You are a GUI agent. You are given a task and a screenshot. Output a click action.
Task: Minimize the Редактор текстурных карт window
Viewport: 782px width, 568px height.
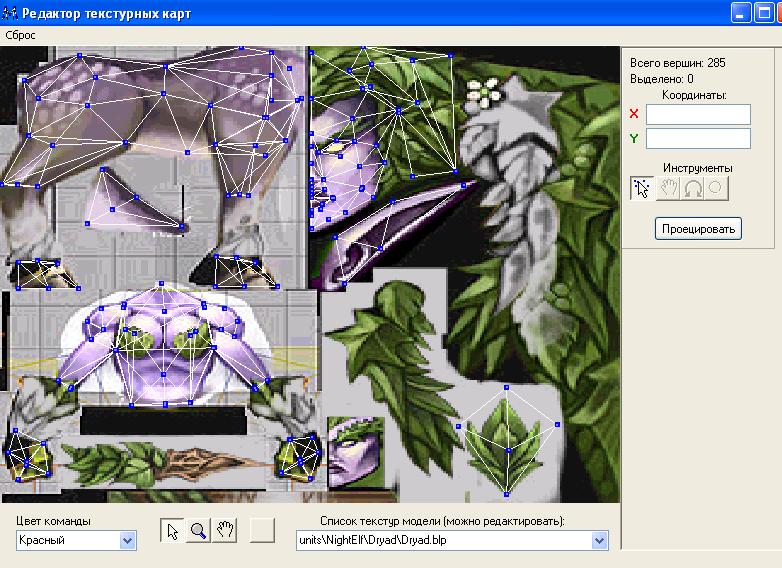(x=741, y=13)
